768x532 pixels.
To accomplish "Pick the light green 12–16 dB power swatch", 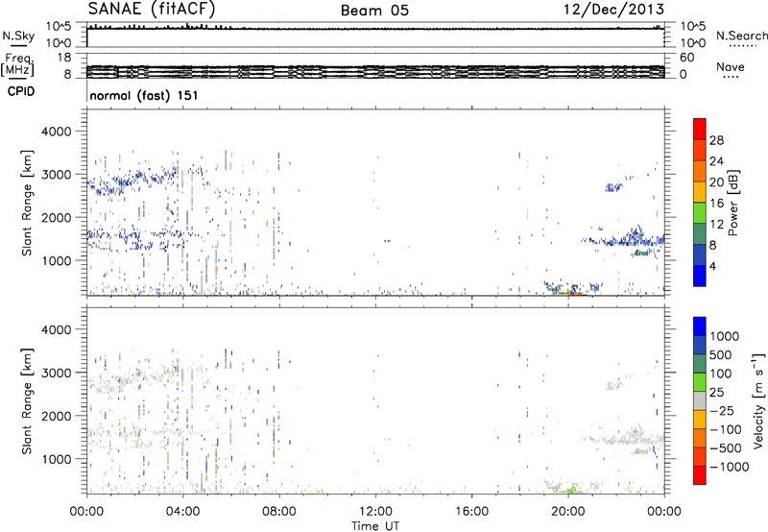I will tap(700, 213).
